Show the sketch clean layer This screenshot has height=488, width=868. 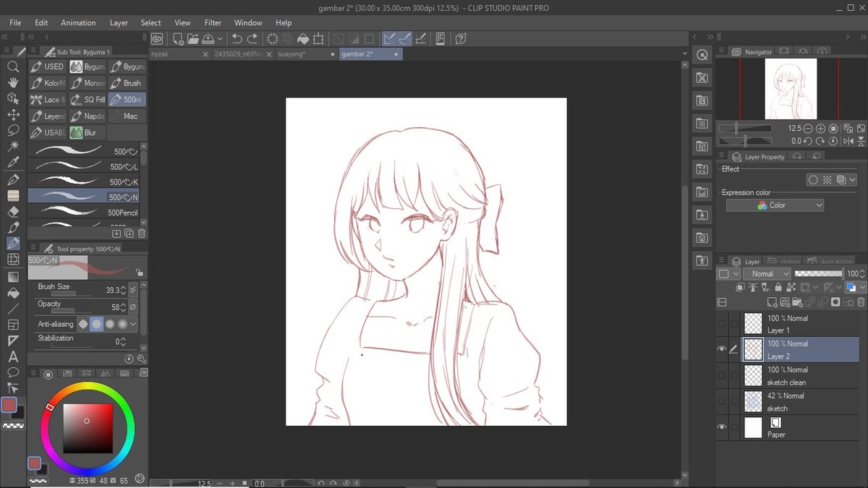722,375
